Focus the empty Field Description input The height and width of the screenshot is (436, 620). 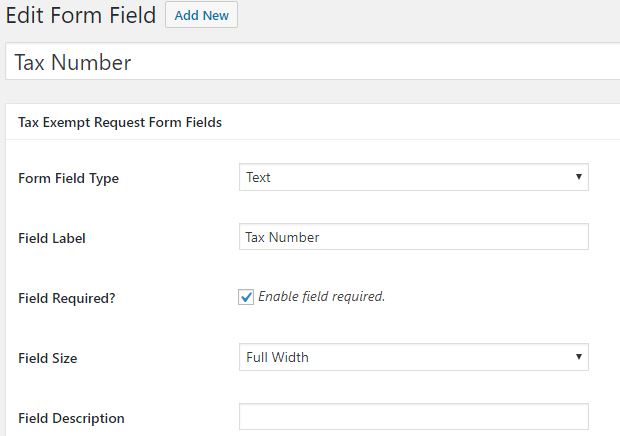pos(414,417)
